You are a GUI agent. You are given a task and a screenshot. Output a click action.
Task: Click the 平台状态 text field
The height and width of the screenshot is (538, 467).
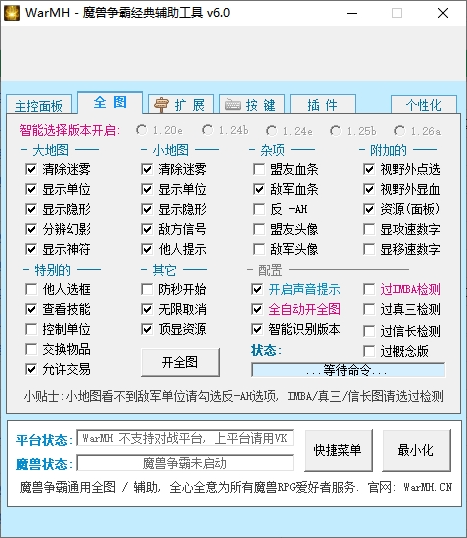[x=185, y=438]
